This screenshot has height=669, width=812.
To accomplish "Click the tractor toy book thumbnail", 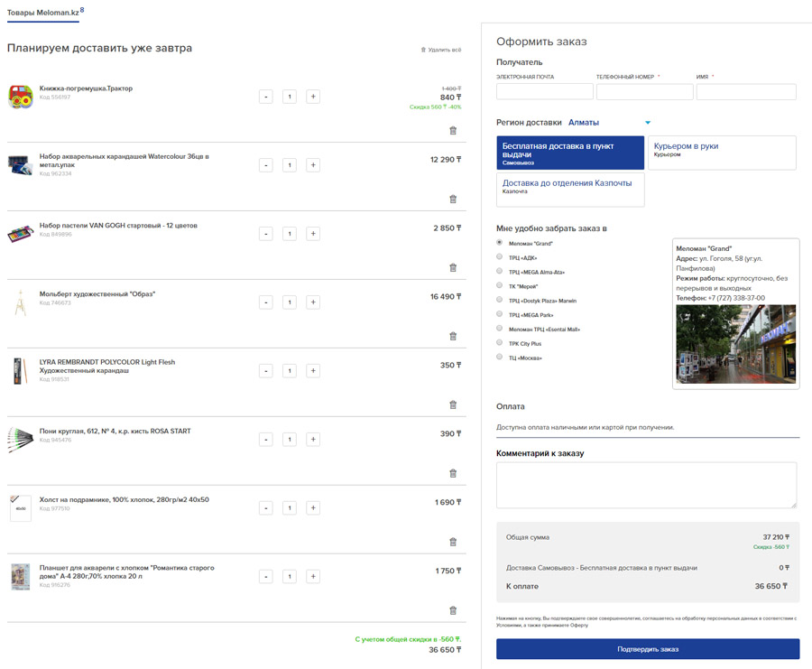I will coord(21,97).
